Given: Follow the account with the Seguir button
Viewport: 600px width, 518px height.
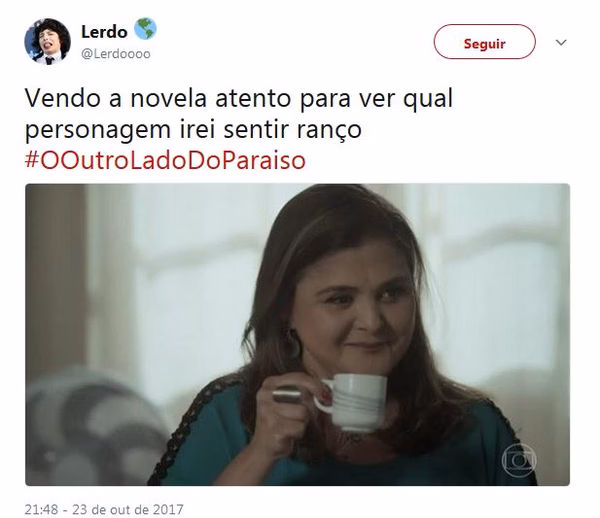Looking at the screenshot, I should pyautogui.click(x=484, y=42).
